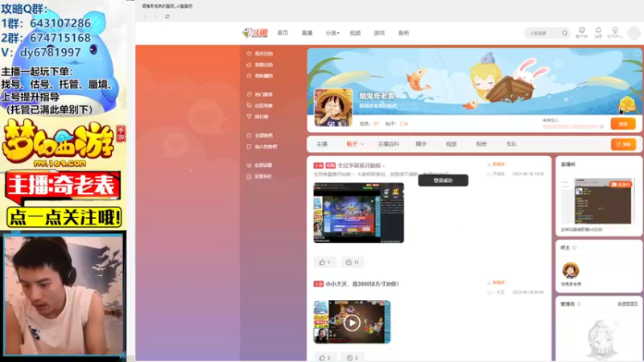Go forward with browser forward arrow
This screenshot has height=362, width=644.
pyautogui.click(x=155, y=16)
